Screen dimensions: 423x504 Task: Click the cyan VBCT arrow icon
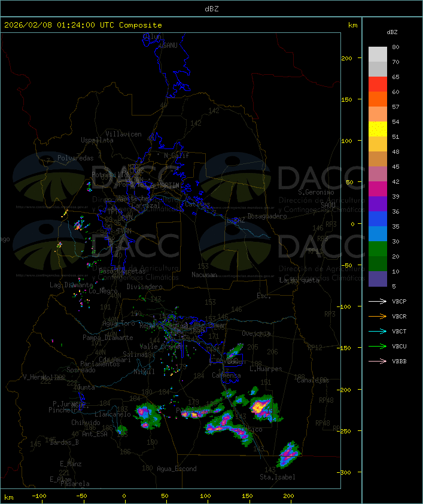[x=378, y=331]
